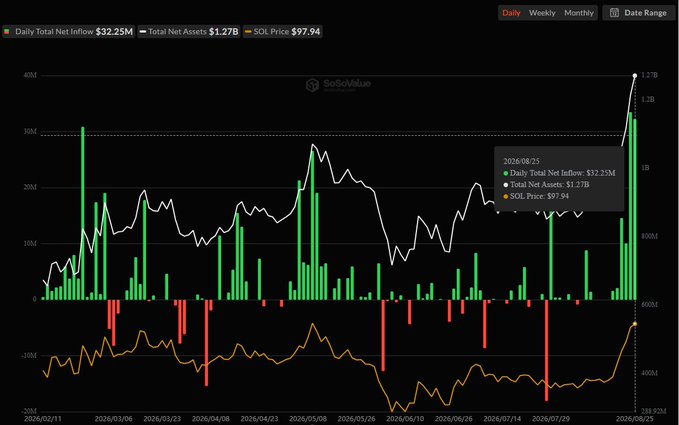Click the 800M right axis label
Image resolution: width=679 pixels, height=425 pixels.
[x=649, y=236]
